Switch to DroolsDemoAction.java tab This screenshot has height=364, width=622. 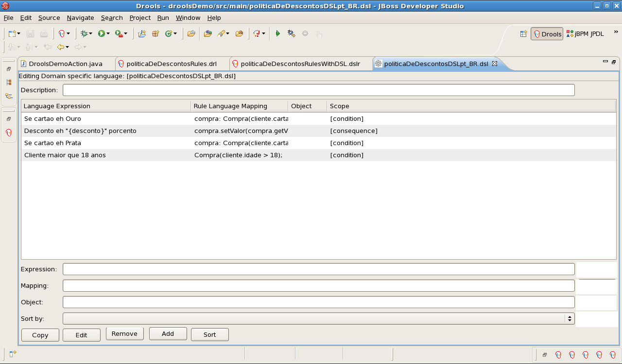point(66,64)
